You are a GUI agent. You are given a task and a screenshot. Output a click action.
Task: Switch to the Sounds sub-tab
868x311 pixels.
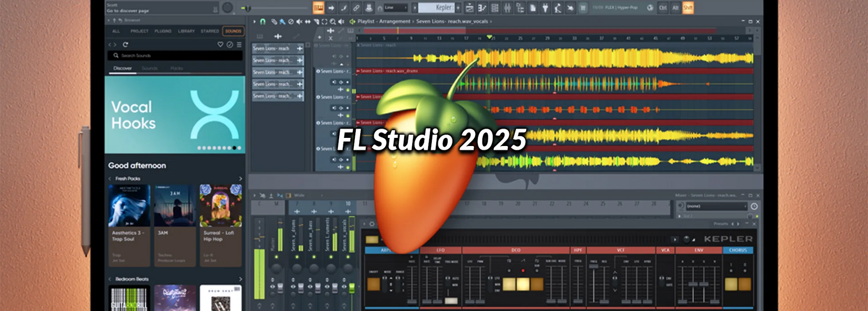[150, 68]
